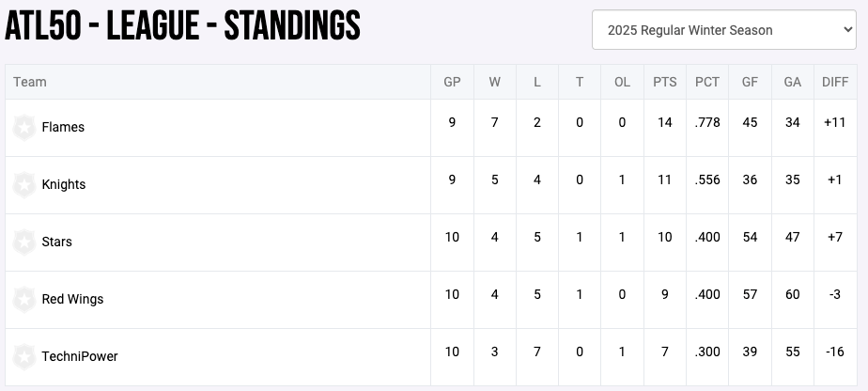This screenshot has width=868, height=391.
Task: Sort standings by the PTS column header
Action: tap(665, 82)
